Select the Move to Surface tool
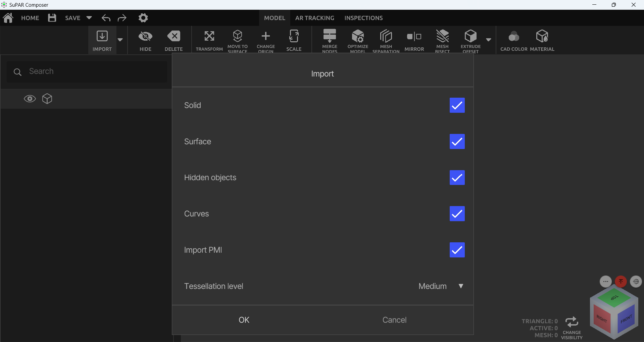644x342 pixels. (x=238, y=41)
